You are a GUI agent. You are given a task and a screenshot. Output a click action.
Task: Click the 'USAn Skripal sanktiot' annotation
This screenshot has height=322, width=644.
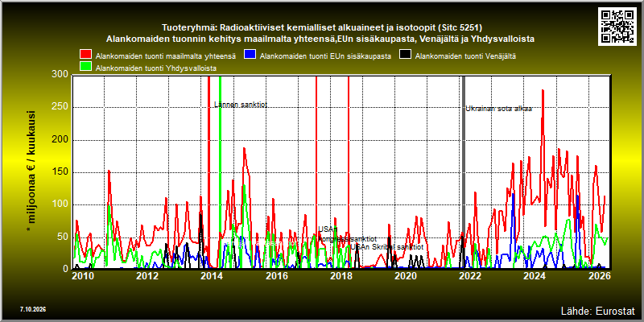(386, 247)
